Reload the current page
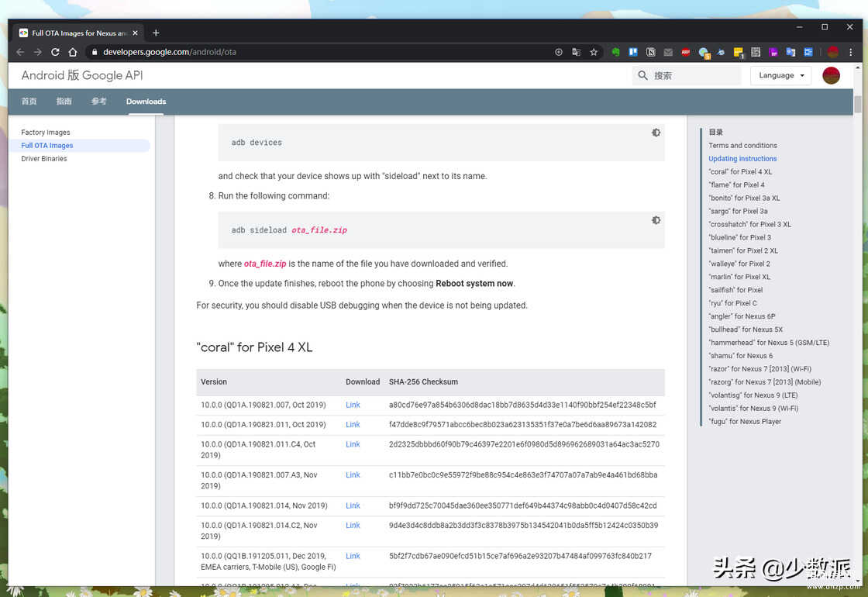The width and height of the screenshot is (868, 597). coord(55,52)
